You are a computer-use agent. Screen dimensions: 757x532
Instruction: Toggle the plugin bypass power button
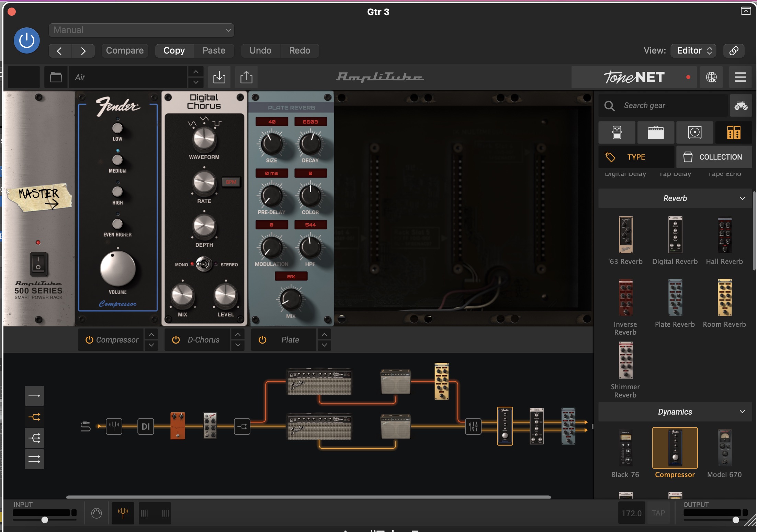(x=26, y=41)
